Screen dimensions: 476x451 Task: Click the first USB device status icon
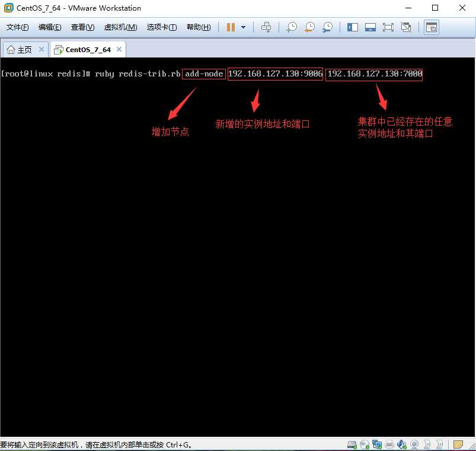coord(427,444)
